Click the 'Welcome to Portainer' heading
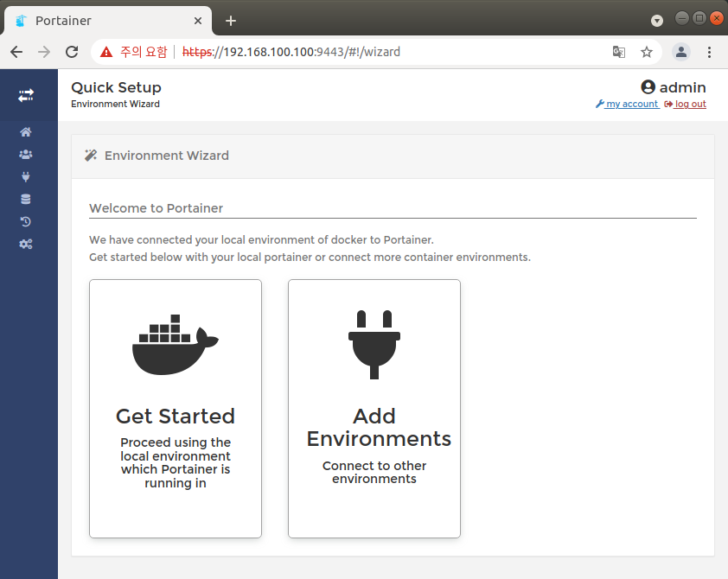Screen dimensions: 728x579 tap(156, 208)
